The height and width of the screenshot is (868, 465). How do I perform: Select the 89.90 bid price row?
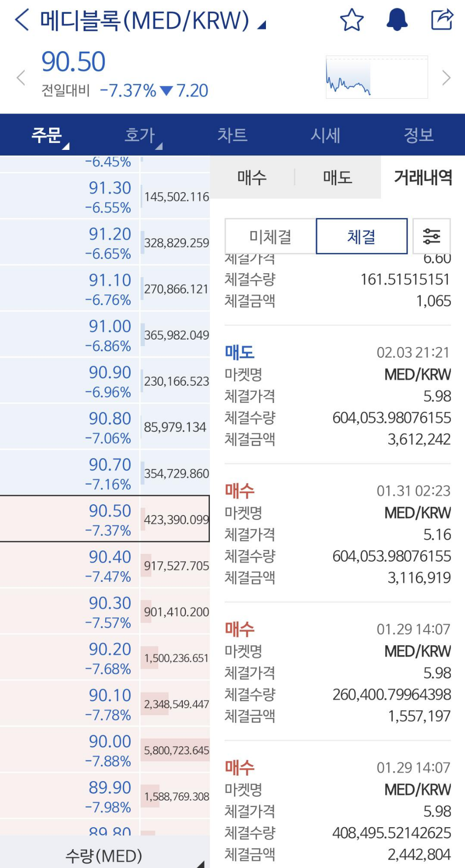(105, 797)
